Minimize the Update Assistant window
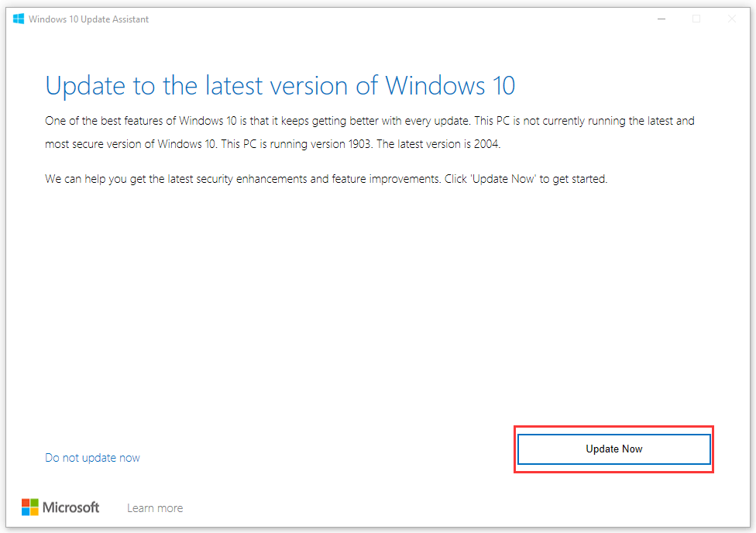The image size is (756, 533). click(x=661, y=18)
